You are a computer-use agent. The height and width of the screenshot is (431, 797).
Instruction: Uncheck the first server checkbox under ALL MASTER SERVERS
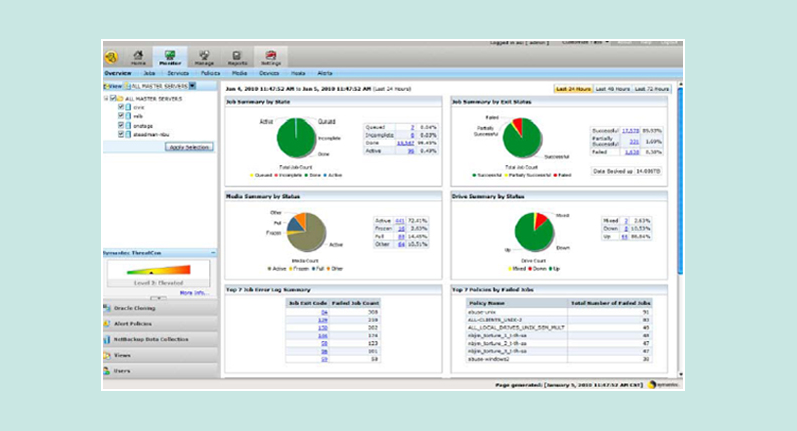[121, 107]
